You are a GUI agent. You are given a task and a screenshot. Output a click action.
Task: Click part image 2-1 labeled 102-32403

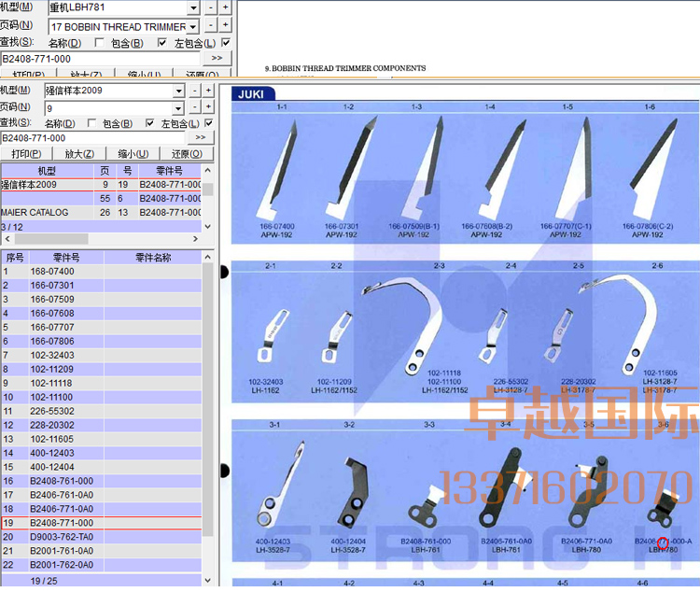(x=272, y=336)
